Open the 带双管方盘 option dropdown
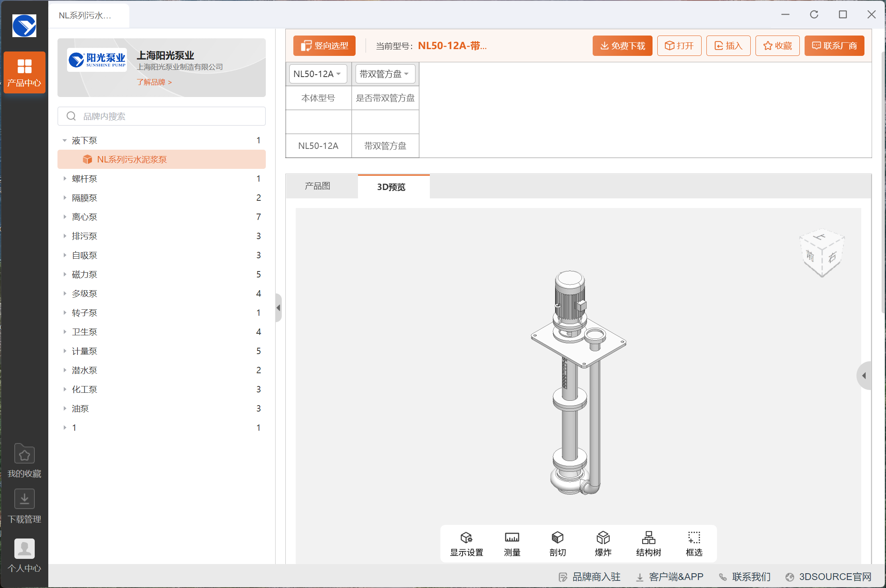Viewport: 886px width, 588px height. pos(385,74)
